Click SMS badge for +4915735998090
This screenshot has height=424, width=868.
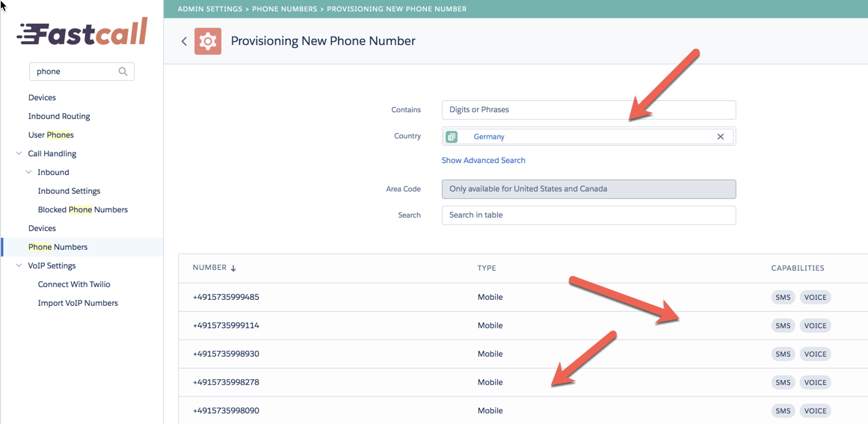[783, 411]
